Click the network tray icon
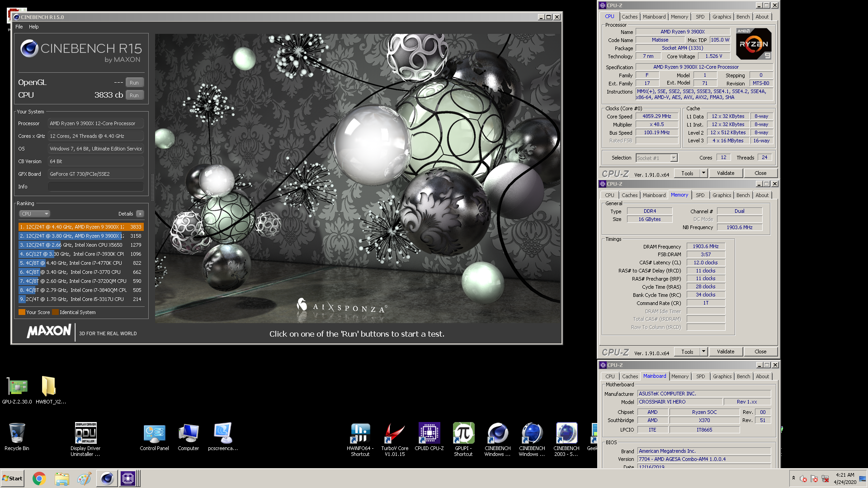This screenshot has width=868, height=488. click(825, 479)
